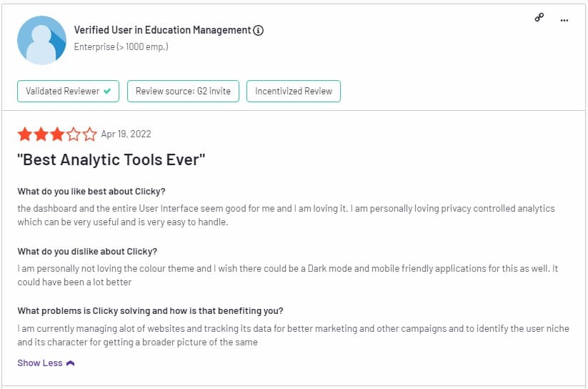Viewport: 588px width, 389px height.
Task: Click the green Validated Reviewer checkmark
Action: (x=107, y=91)
